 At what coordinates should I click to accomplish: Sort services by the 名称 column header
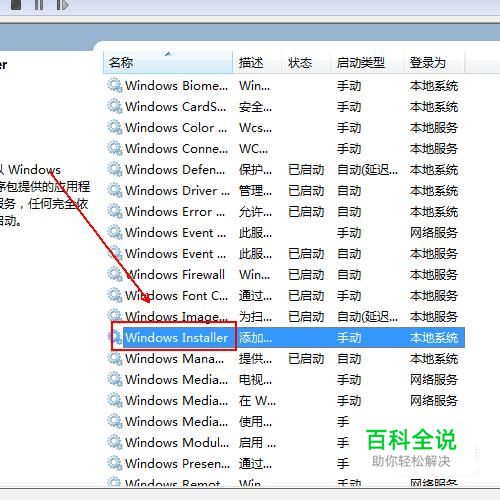coord(168,62)
